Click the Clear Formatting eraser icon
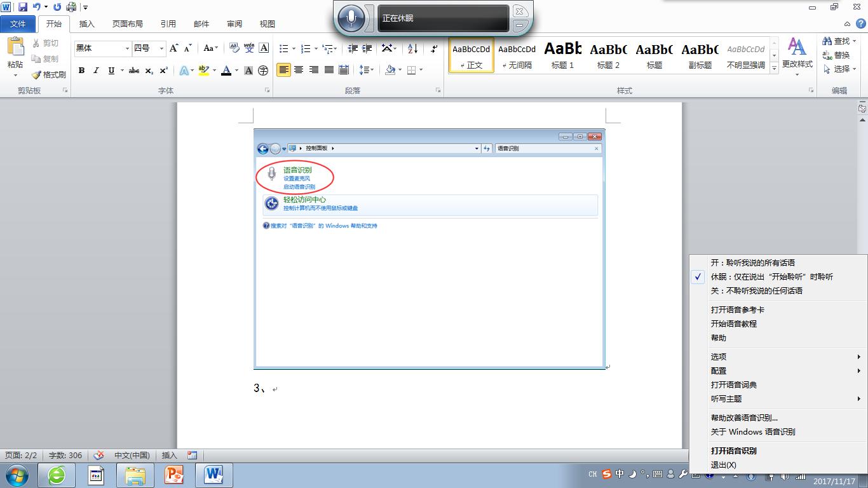 tap(234, 48)
